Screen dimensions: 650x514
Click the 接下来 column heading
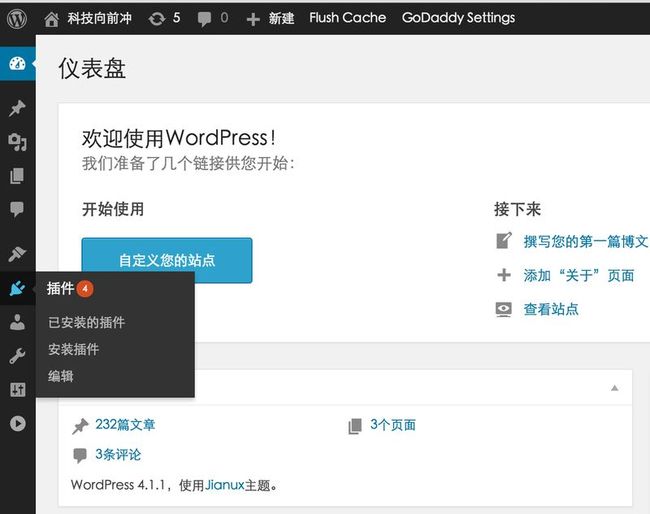(517, 209)
